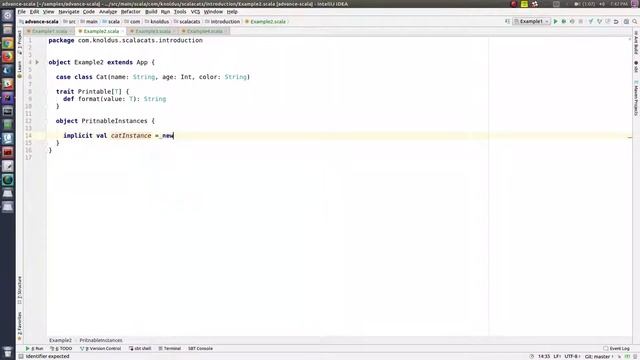Viewport: 640px width, 360px height.
Task: Click the Undo/Revert arrow in toolbar
Action: tap(616, 22)
